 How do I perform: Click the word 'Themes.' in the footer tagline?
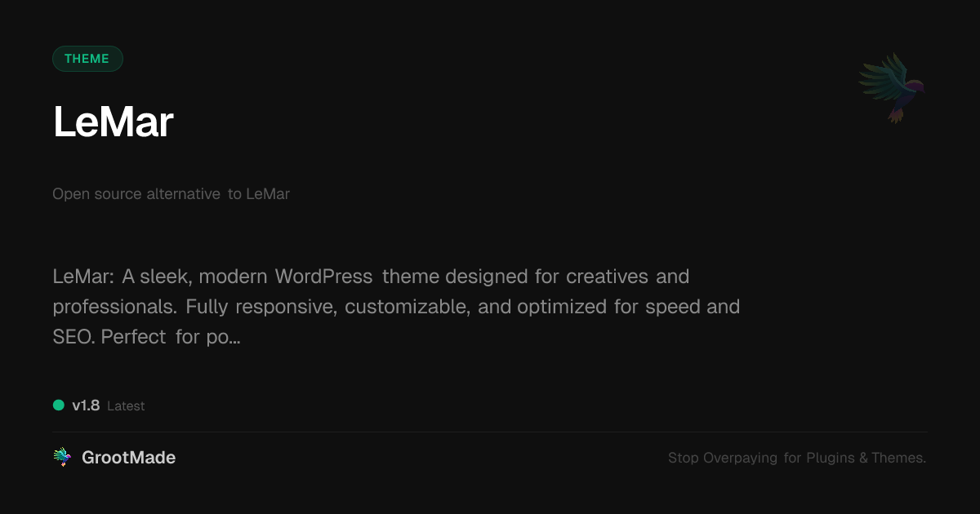pyautogui.click(x=899, y=458)
